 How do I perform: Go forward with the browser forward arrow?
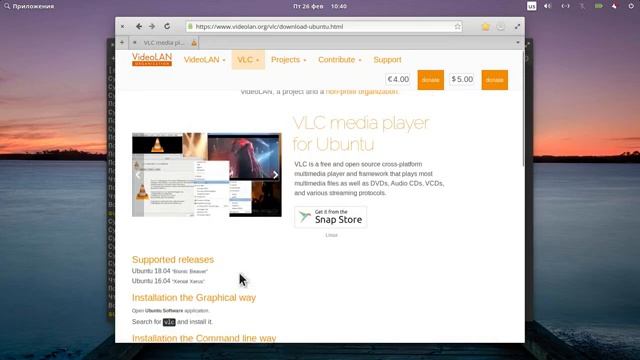tap(152, 26)
